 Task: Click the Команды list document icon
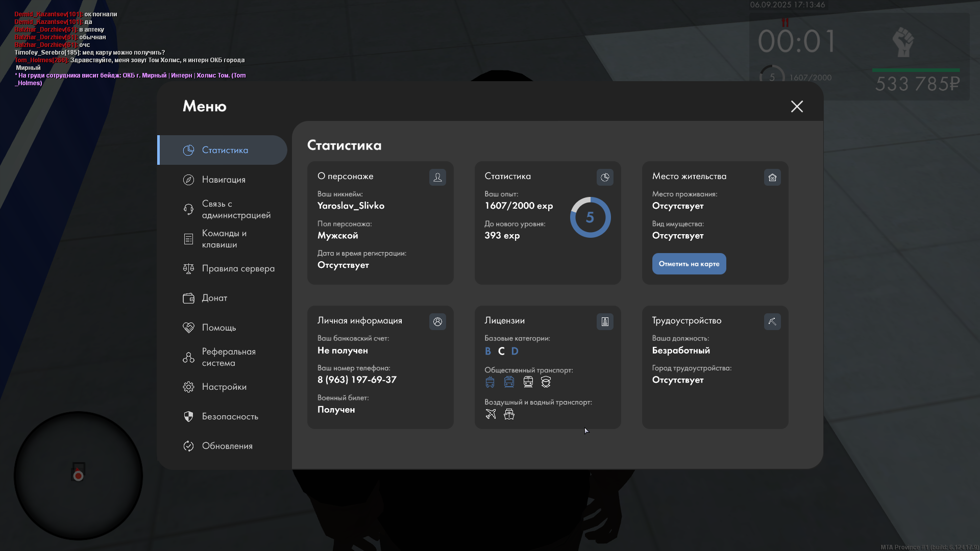tap(188, 239)
